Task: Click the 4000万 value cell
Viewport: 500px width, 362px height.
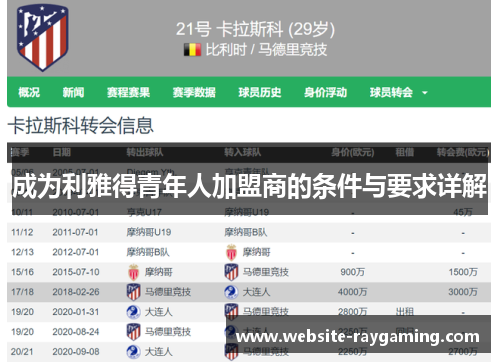Action: pos(352,292)
